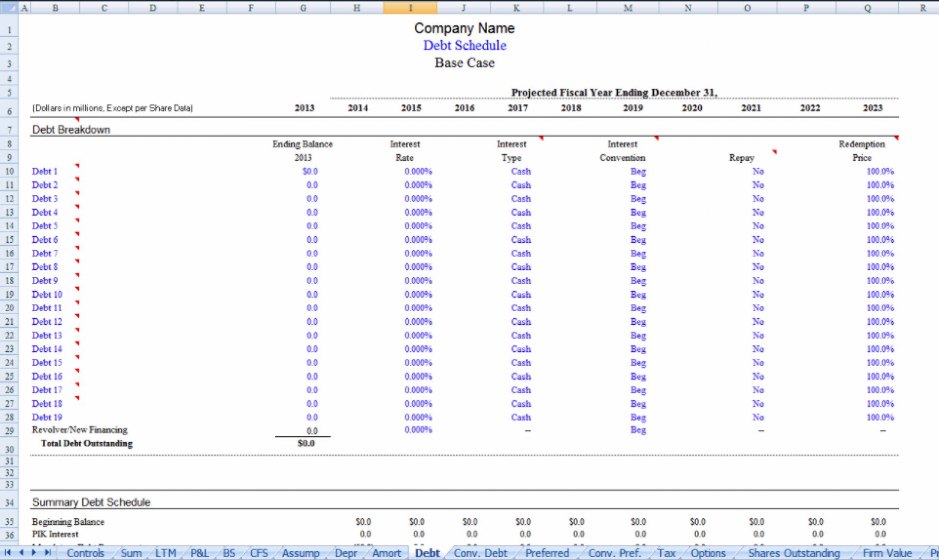This screenshot has height=560, width=939.
Task: Click Debt 15 Repay value No
Action: pyautogui.click(x=758, y=363)
